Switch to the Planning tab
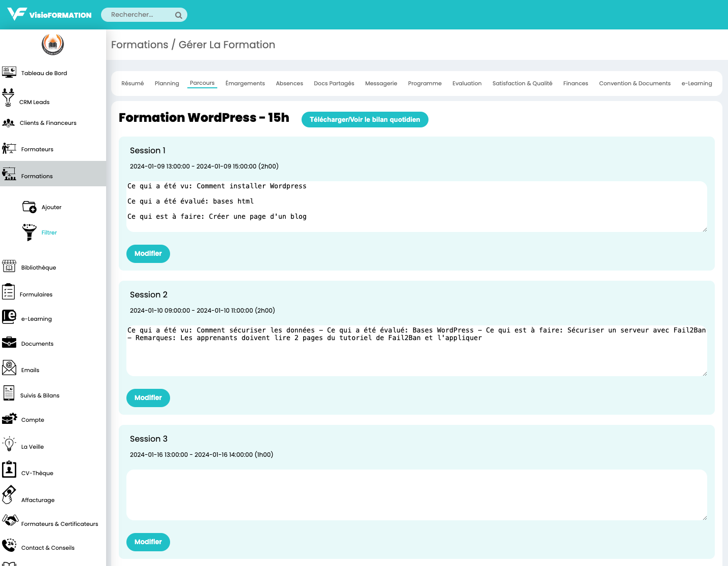728x566 pixels. [x=167, y=83]
